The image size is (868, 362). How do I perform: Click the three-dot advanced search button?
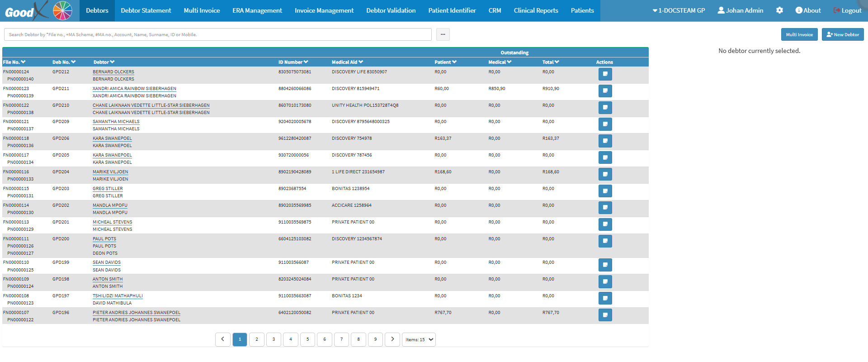(x=443, y=34)
